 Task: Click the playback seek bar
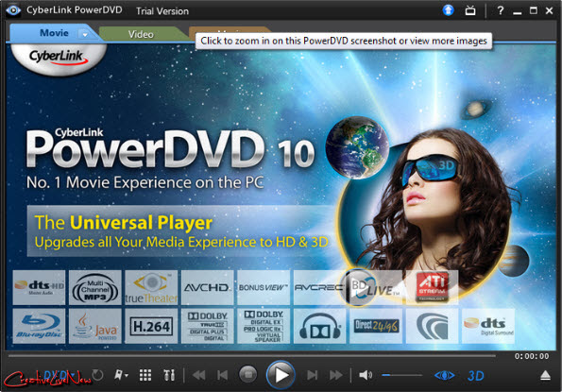point(252,356)
